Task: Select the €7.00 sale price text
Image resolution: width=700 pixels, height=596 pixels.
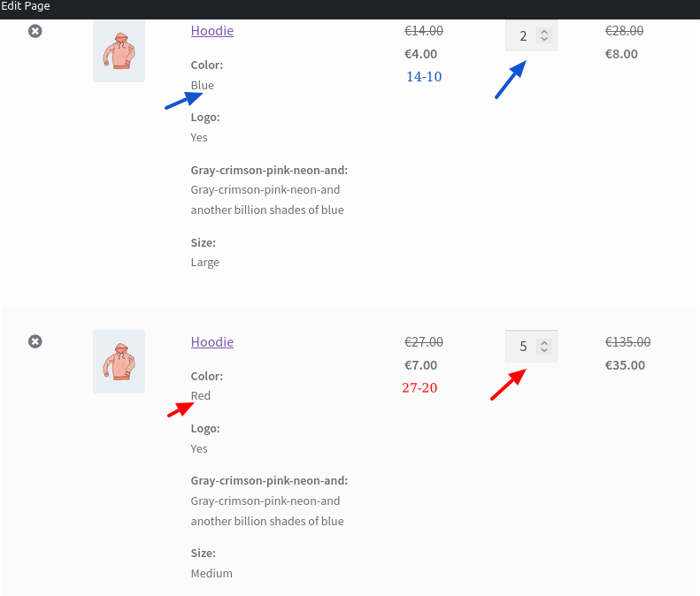Action: (420, 365)
